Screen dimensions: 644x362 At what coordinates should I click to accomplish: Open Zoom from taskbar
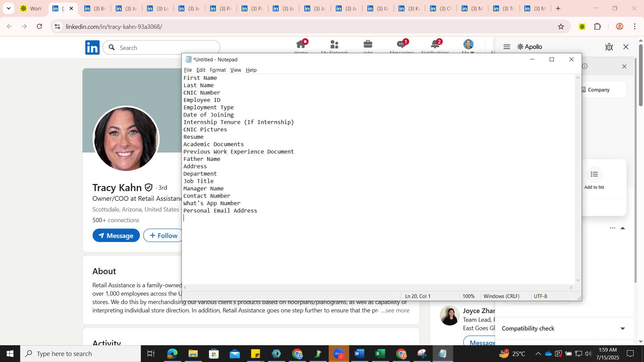tap(339, 354)
